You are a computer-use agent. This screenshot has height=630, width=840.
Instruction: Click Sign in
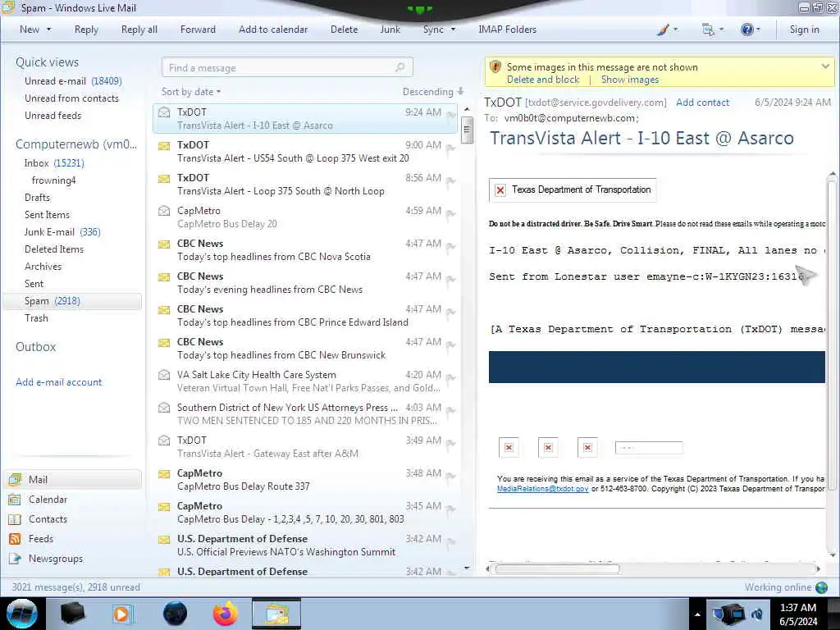click(804, 30)
